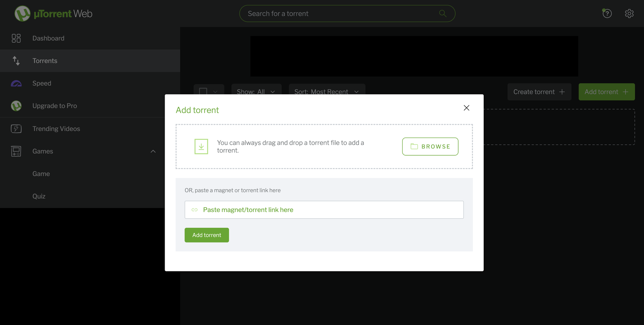The width and height of the screenshot is (644, 325).
Task: Open the Speed gauge icon in sidebar
Action: [x=16, y=83]
